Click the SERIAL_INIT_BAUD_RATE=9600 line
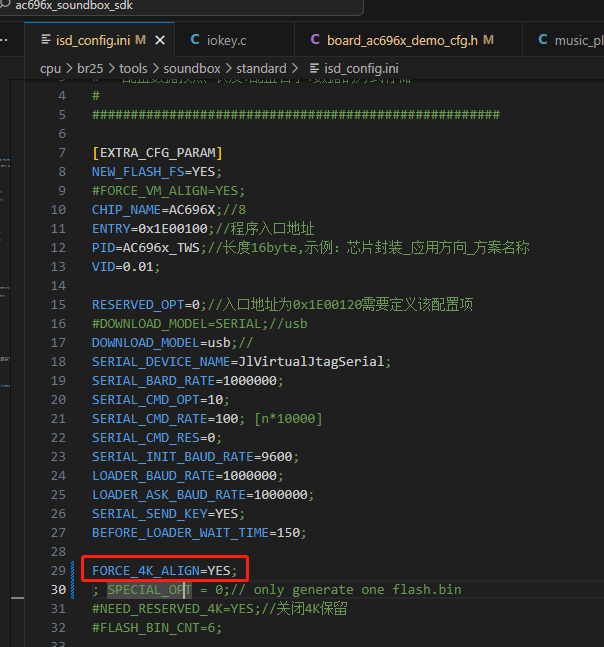The width and height of the screenshot is (604, 647). 195,456
